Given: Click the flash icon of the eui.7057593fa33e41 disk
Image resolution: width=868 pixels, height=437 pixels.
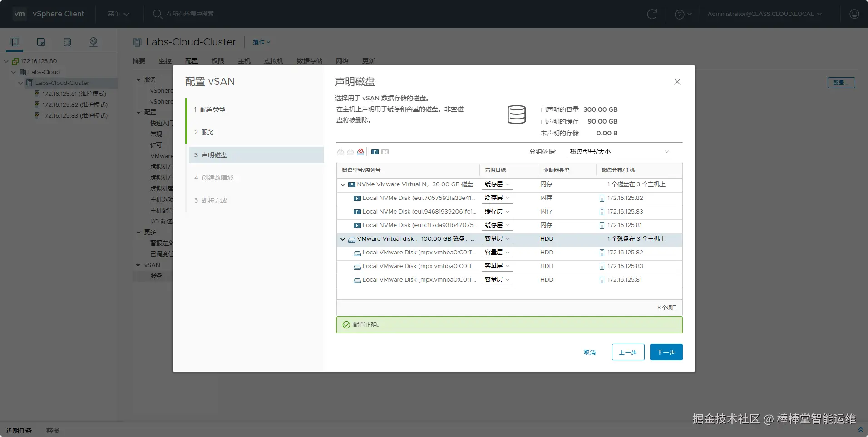Looking at the screenshot, I should click(357, 198).
